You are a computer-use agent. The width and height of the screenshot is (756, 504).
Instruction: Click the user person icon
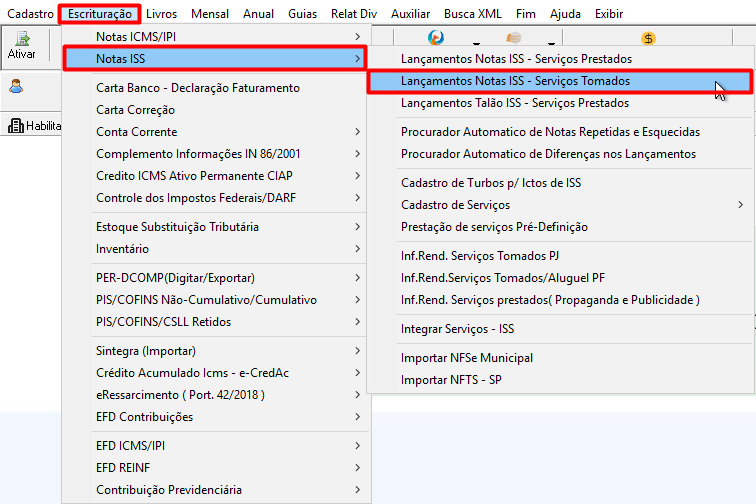click(x=16, y=86)
